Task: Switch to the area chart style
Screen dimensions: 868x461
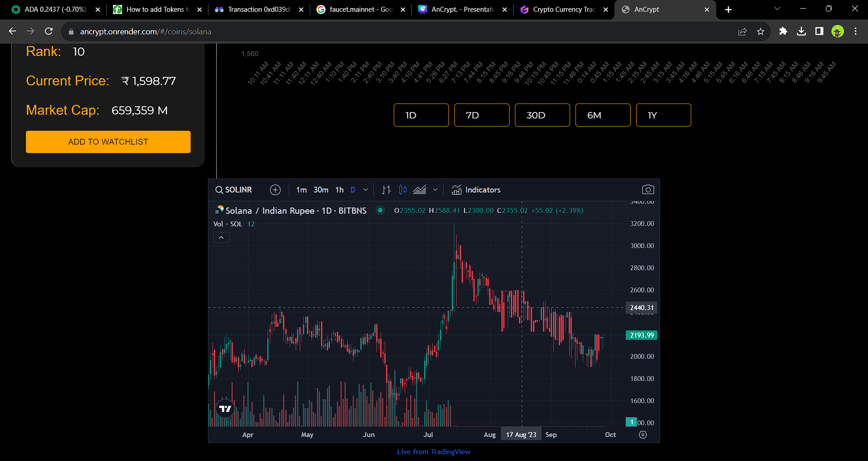Action: pyautogui.click(x=420, y=190)
